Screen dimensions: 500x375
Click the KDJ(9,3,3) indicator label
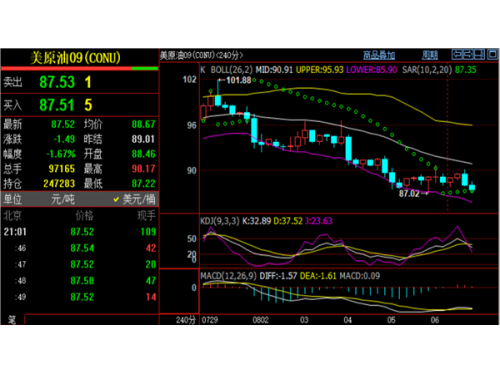pos(220,221)
